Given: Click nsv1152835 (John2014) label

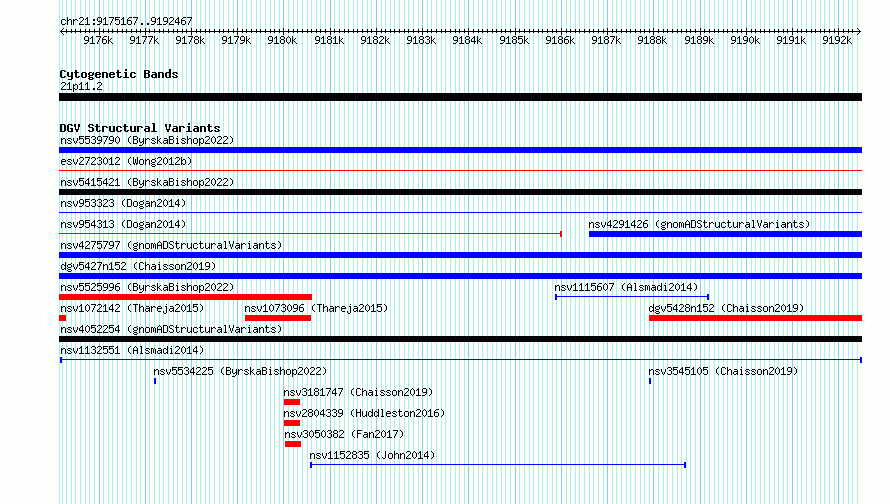Looking at the screenshot, I should (372, 455).
